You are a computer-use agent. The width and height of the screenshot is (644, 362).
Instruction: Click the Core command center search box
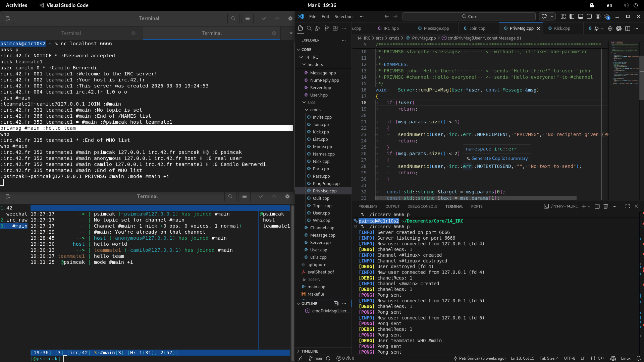(x=469, y=16)
